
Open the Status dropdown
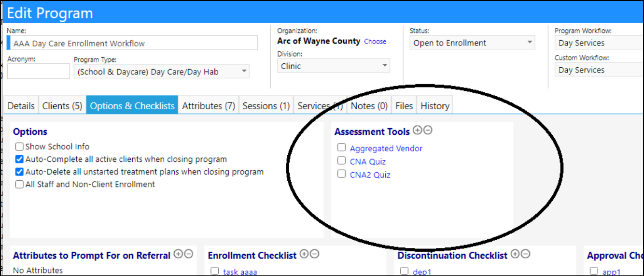[473, 43]
